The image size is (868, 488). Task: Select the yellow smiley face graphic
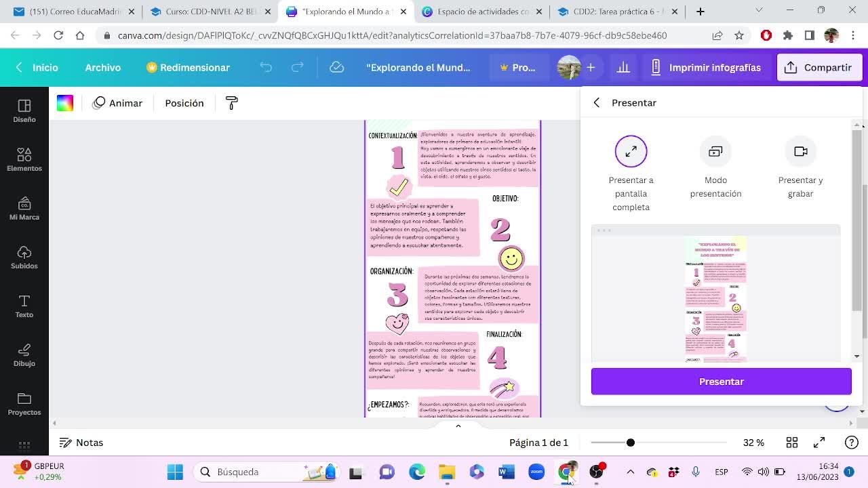click(x=511, y=258)
